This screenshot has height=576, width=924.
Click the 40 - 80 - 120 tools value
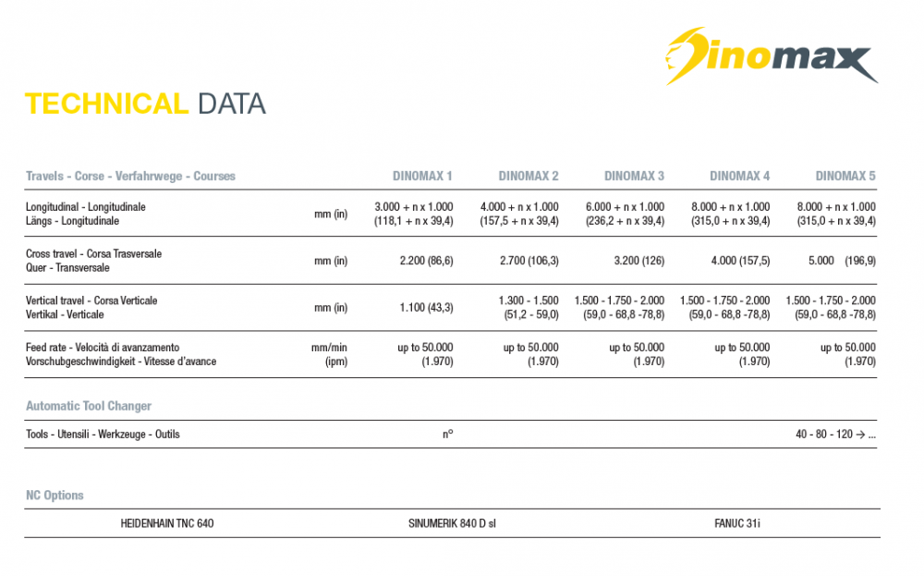[835, 434]
